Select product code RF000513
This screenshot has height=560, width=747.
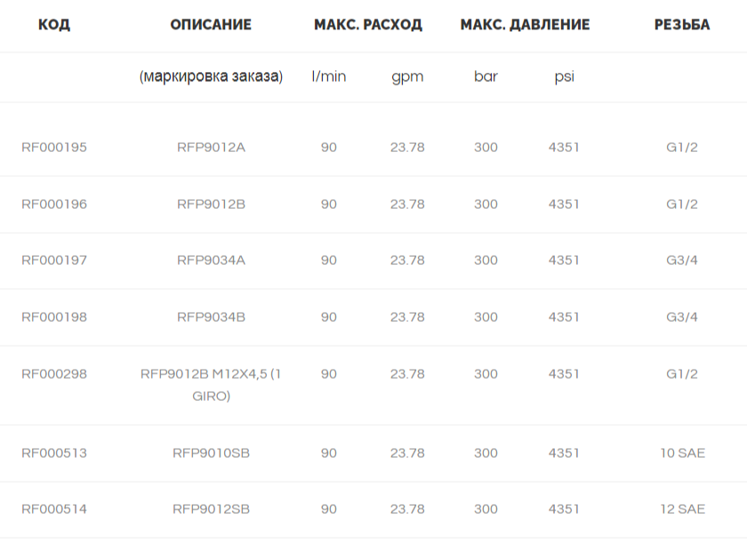pos(54,452)
